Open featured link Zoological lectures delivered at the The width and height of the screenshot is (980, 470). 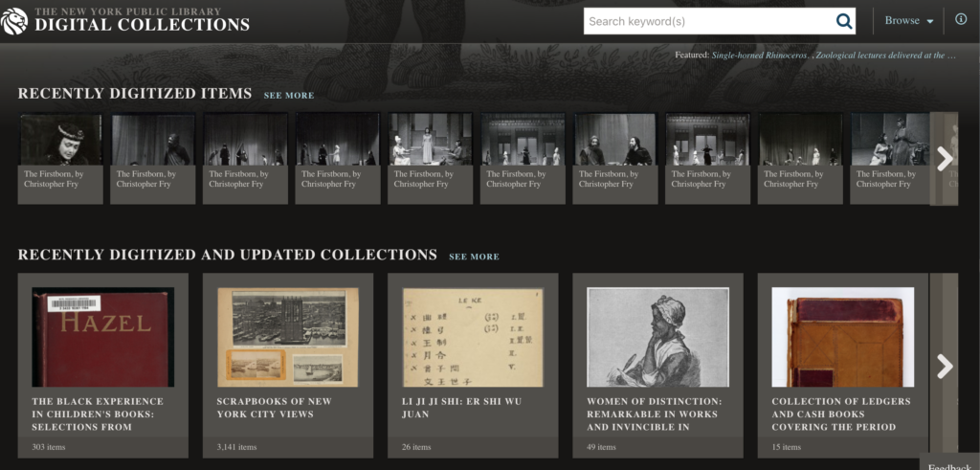pos(886,55)
